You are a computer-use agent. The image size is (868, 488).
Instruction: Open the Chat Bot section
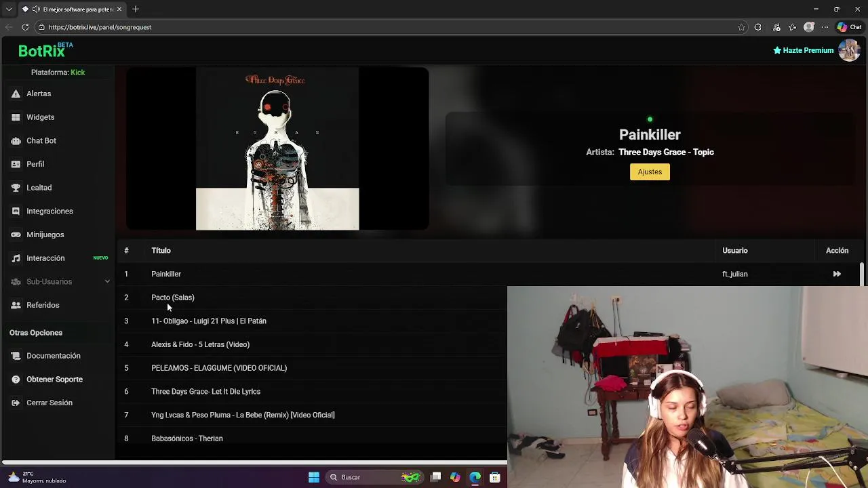click(41, 141)
